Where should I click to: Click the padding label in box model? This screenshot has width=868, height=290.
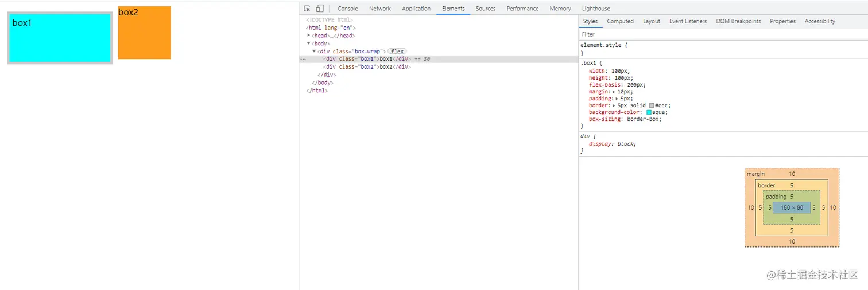click(x=776, y=197)
